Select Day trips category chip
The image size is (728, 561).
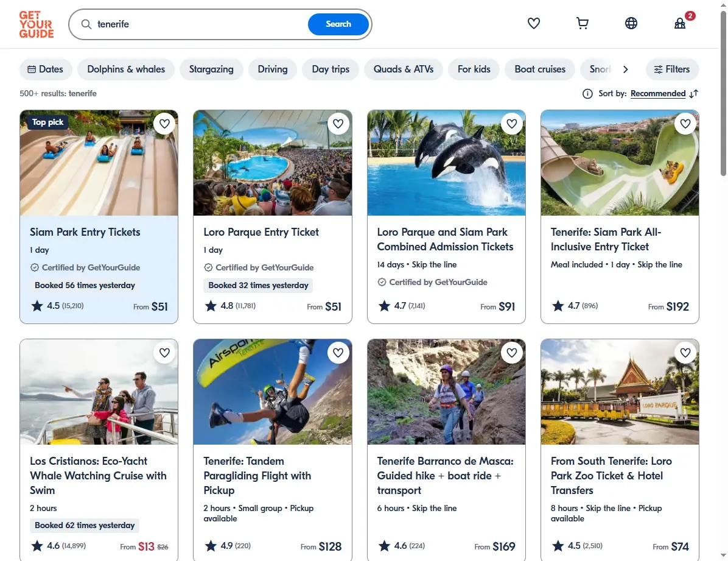click(x=331, y=69)
